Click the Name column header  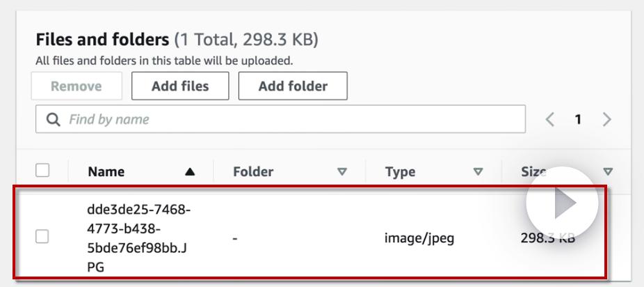(x=106, y=172)
